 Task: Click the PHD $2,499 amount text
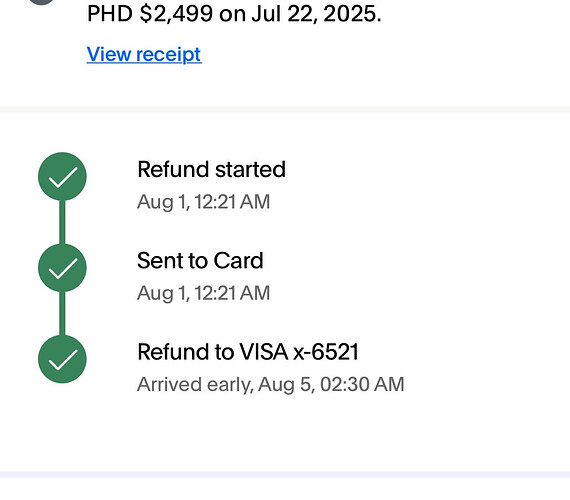point(150,14)
